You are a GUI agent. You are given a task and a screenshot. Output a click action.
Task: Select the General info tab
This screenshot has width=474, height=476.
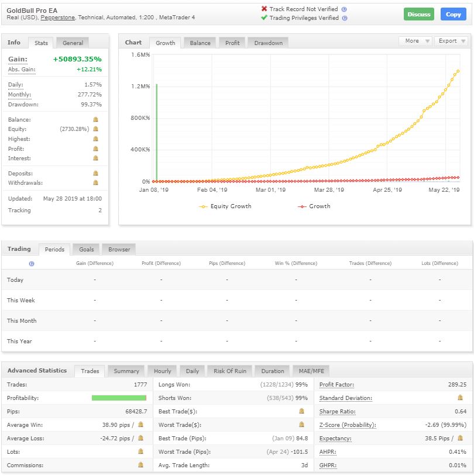click(x=73, y=43)
